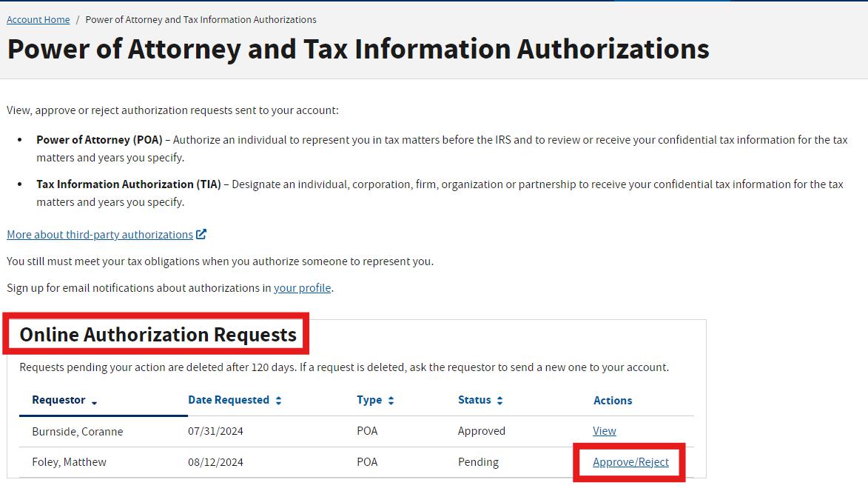Click the descending sort arrow beside Requestor

tap(95, 401)
